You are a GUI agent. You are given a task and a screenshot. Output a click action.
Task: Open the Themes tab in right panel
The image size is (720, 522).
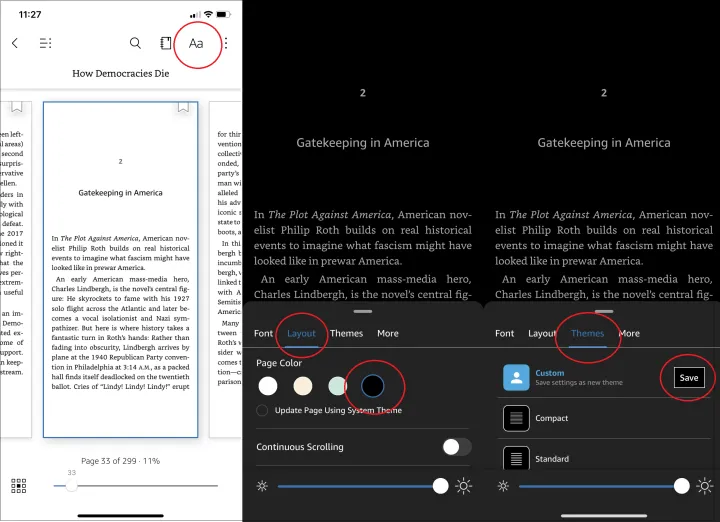click(x=587, y=333)
